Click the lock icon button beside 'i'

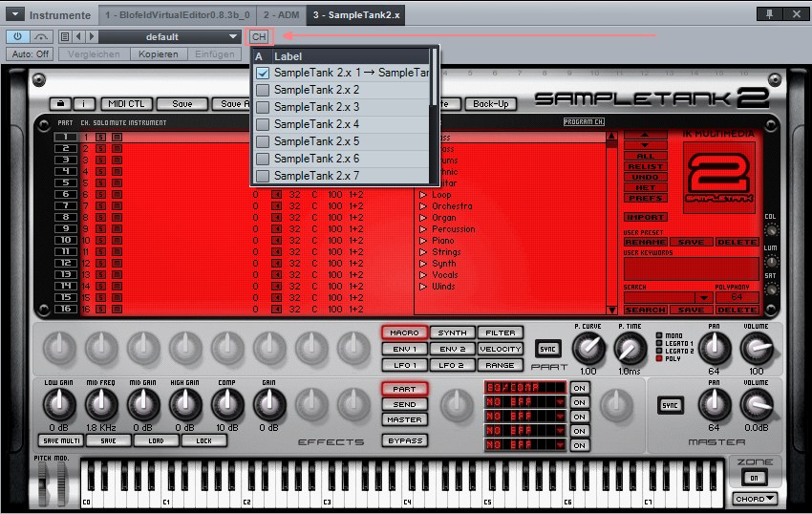coord(60,104)
